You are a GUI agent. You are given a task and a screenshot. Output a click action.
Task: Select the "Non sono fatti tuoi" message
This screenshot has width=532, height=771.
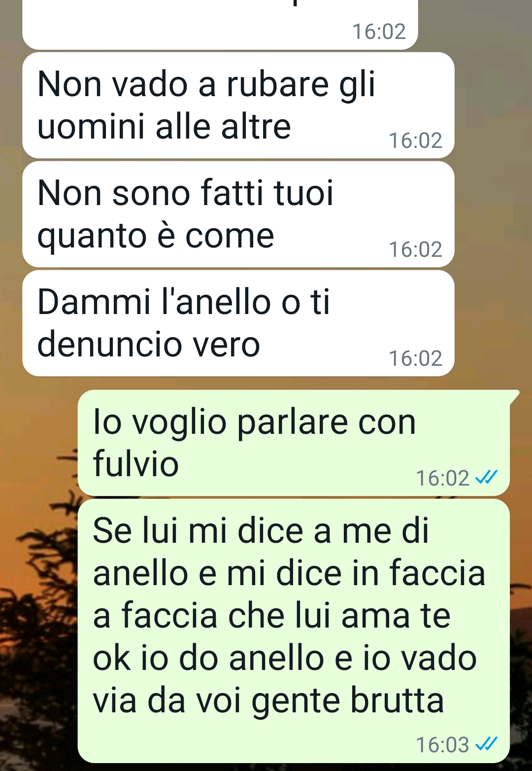coord(238,214)
